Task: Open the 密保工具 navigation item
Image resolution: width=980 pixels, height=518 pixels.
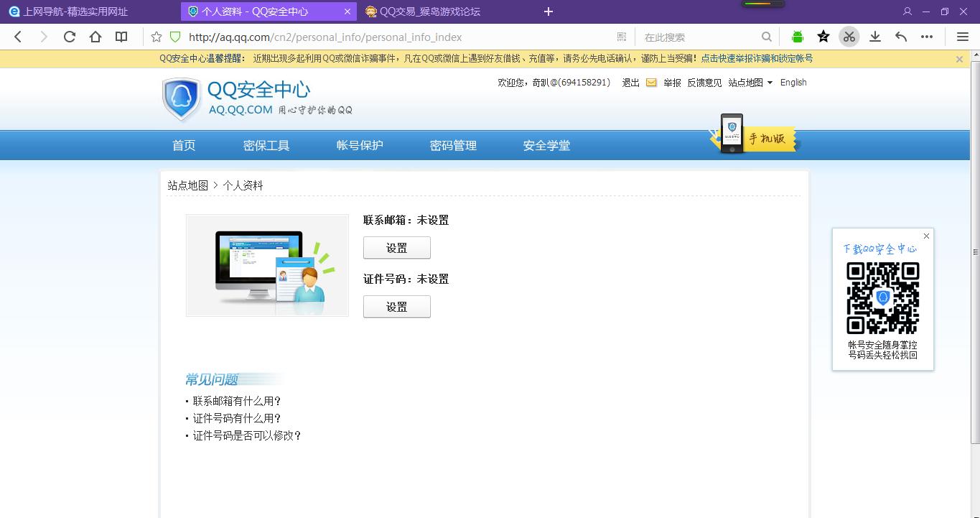Action: pyautogui.click(x=266, y=145)
